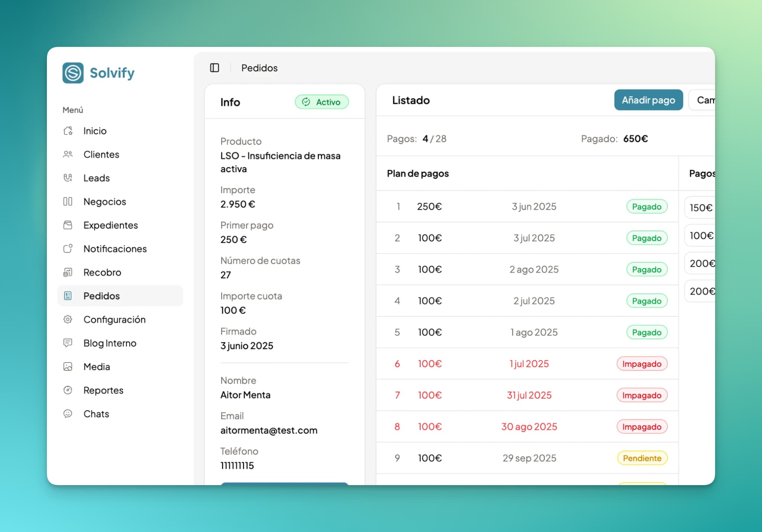Viewport: 762px width, 532px height.
Task: Click the Chats smiley icon
Action: click(x=68, y=414)
